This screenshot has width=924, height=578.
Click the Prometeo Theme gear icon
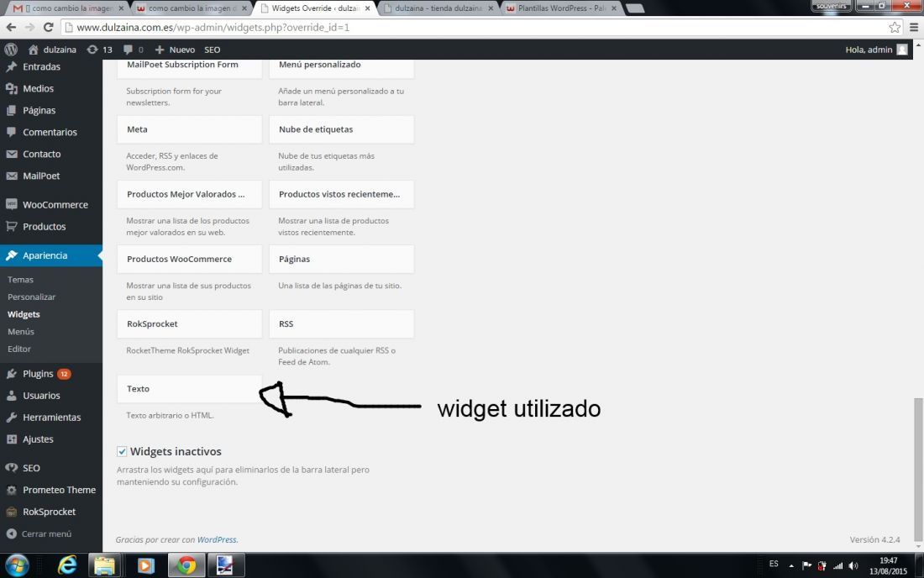coord(11,490)
